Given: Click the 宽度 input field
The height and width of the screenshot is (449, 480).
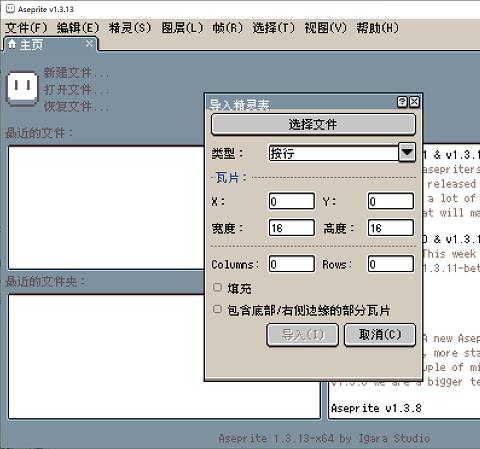Looking at the screenshot, I should (292, 228).
